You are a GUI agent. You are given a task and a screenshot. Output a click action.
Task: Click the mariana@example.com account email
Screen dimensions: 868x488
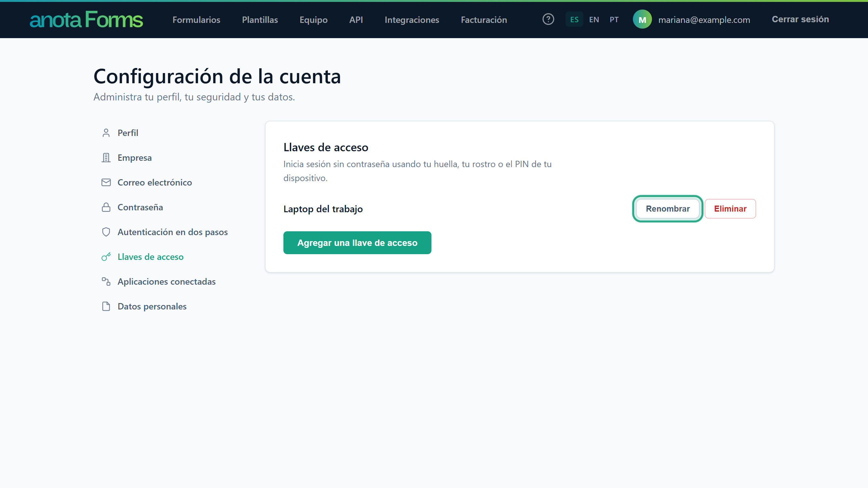point(704,20)
